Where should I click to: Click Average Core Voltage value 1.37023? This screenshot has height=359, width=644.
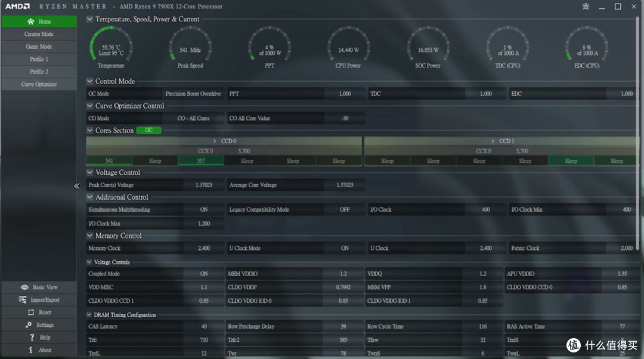[345, 185]
